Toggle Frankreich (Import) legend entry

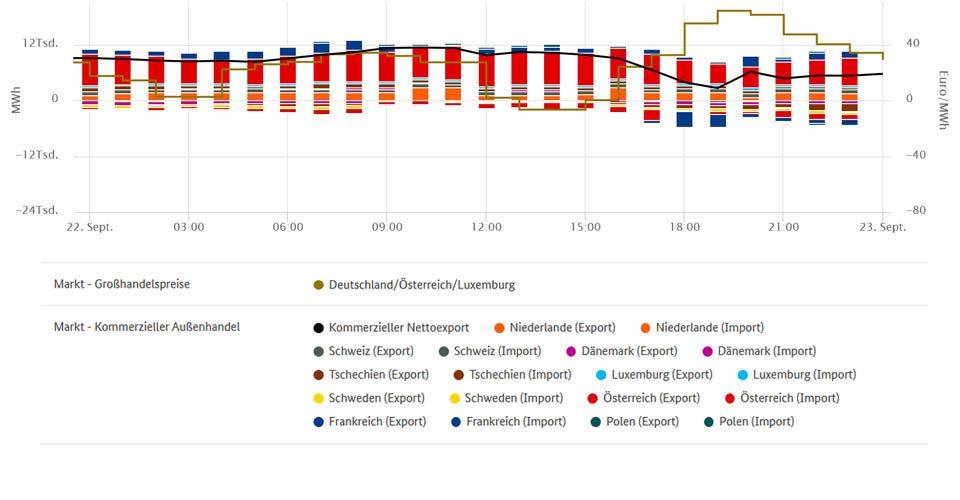(x=509, y=422)
